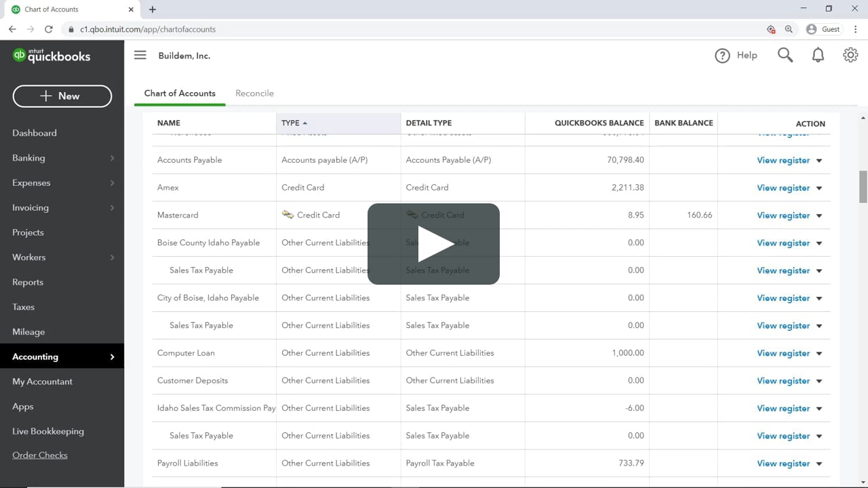Click the browser address bar URL

(148, 29)
